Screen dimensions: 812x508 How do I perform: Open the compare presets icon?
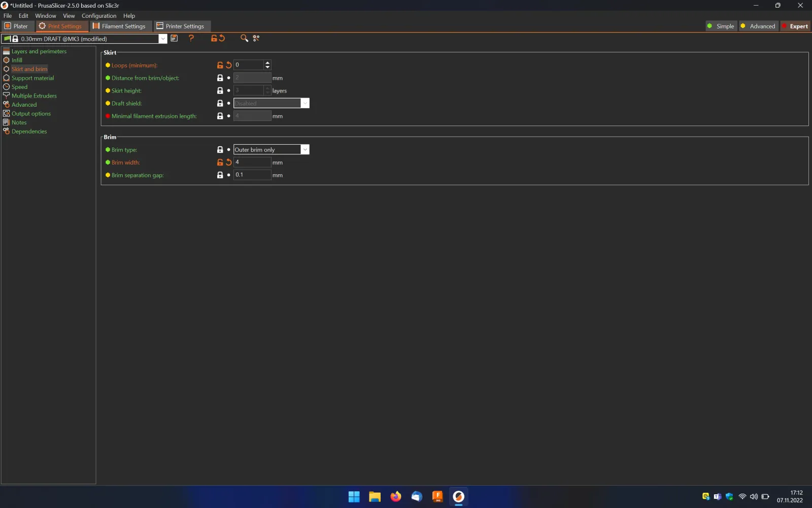coord(256,38)
